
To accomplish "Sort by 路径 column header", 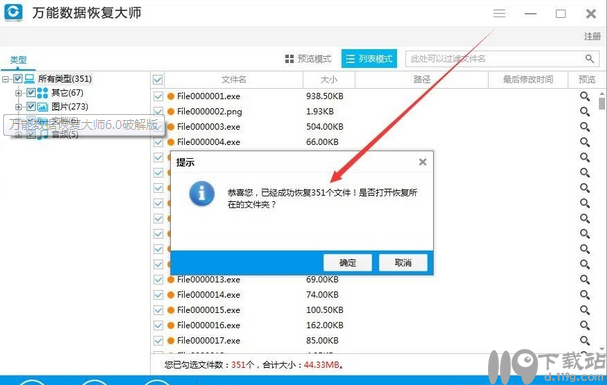I will tap(422, 80).
